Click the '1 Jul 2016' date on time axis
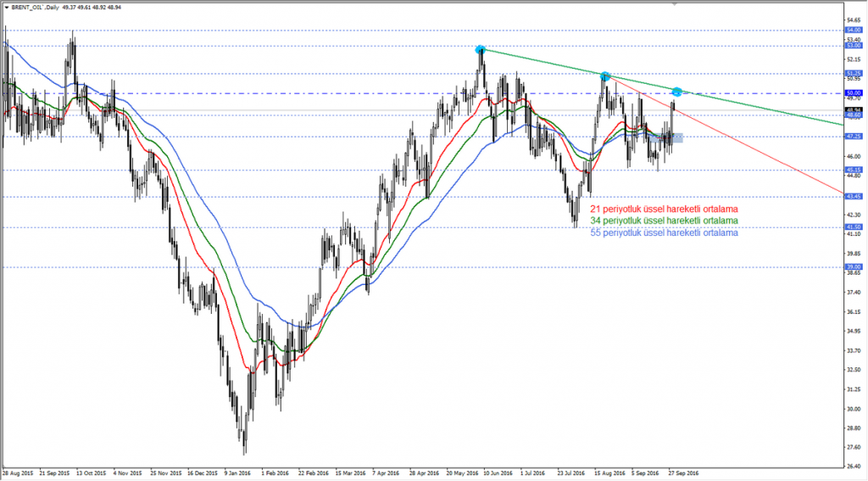The width and height of the screenshot is (868, 481). pyautogui.click(x=532, y=473)
